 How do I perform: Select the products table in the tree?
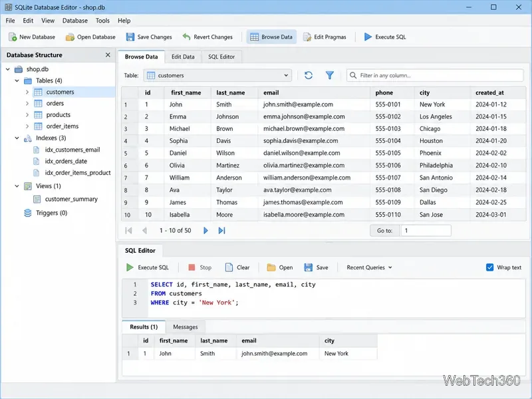coord(58,114)
